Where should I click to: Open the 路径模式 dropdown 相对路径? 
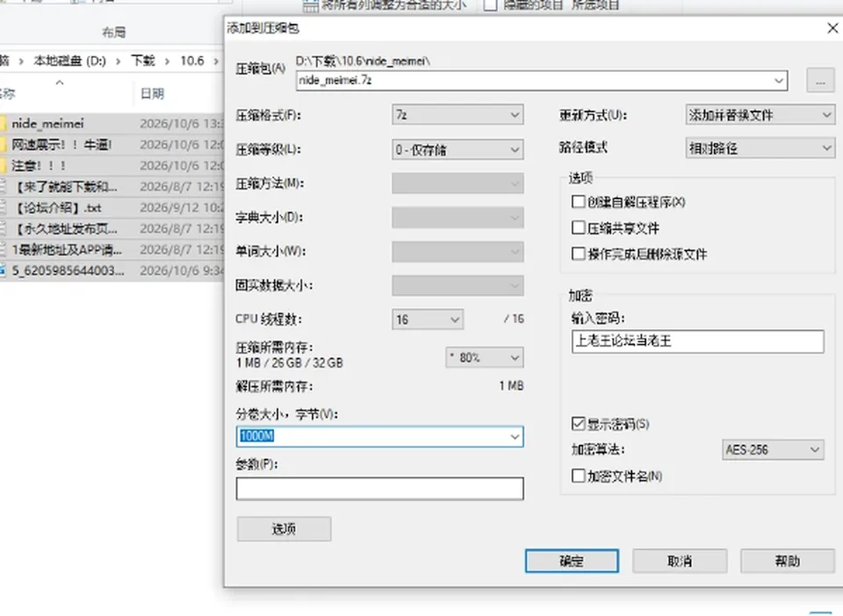click(760, 148)
